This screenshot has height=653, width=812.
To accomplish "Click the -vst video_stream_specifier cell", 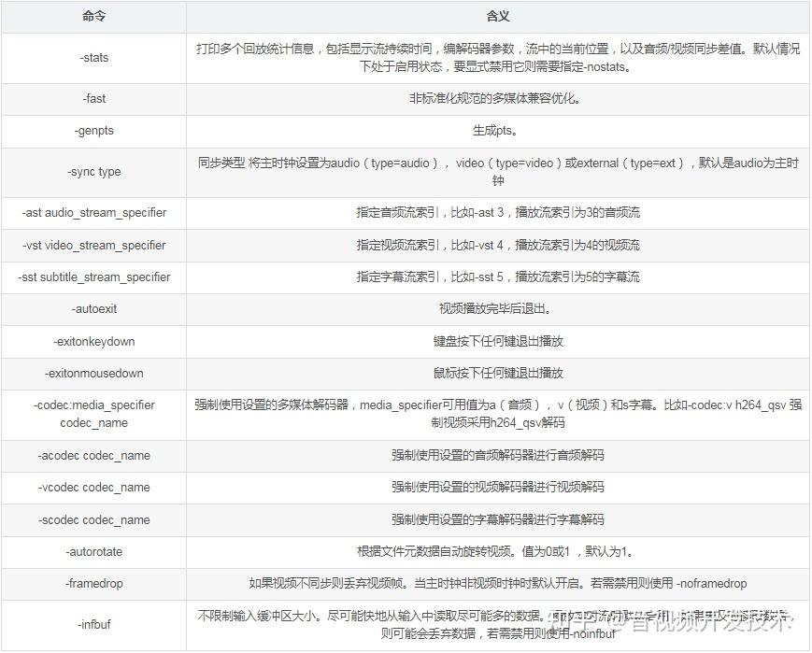I will tap(93, 246).
